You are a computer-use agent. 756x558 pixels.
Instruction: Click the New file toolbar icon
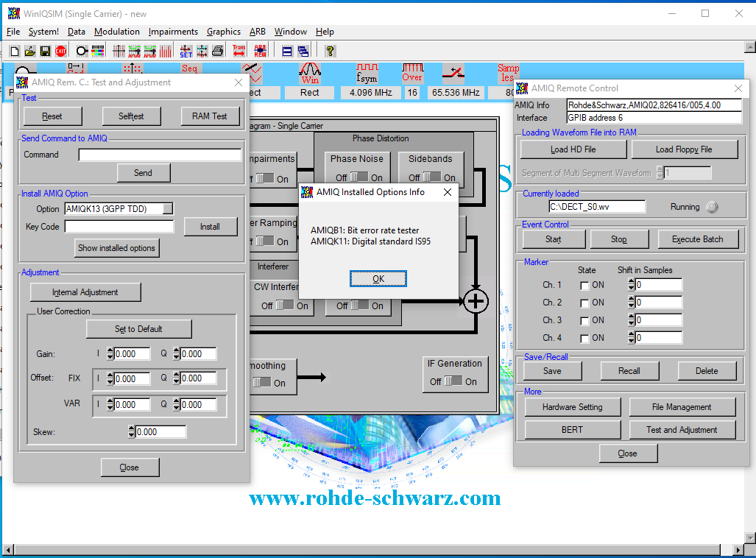15,51
